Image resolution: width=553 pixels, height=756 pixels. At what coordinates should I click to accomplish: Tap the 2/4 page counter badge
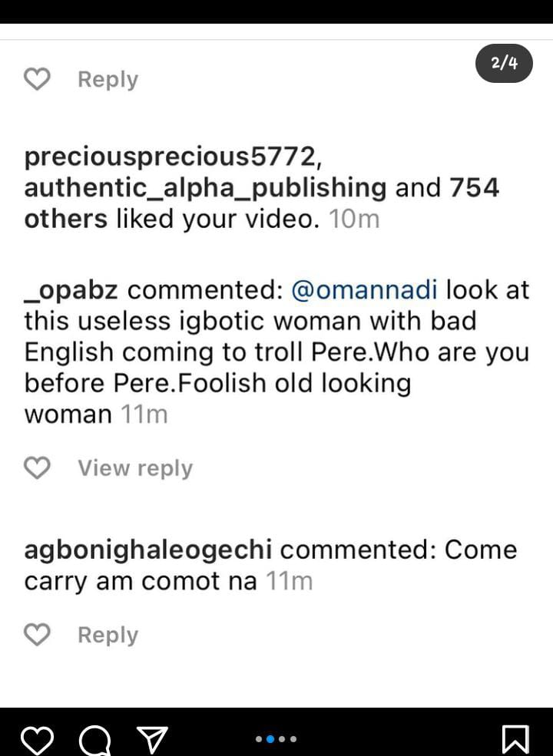point(505,63)
